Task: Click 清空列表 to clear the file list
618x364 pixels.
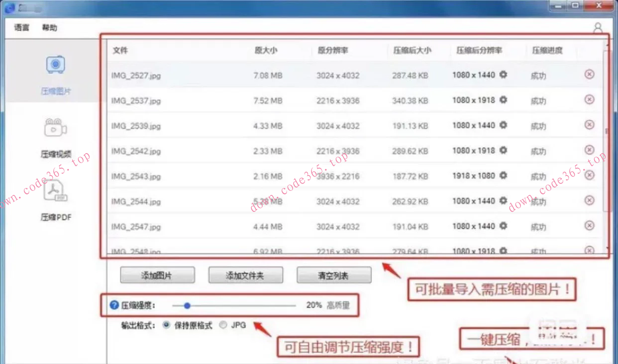Action: click(x=333, y=274)
